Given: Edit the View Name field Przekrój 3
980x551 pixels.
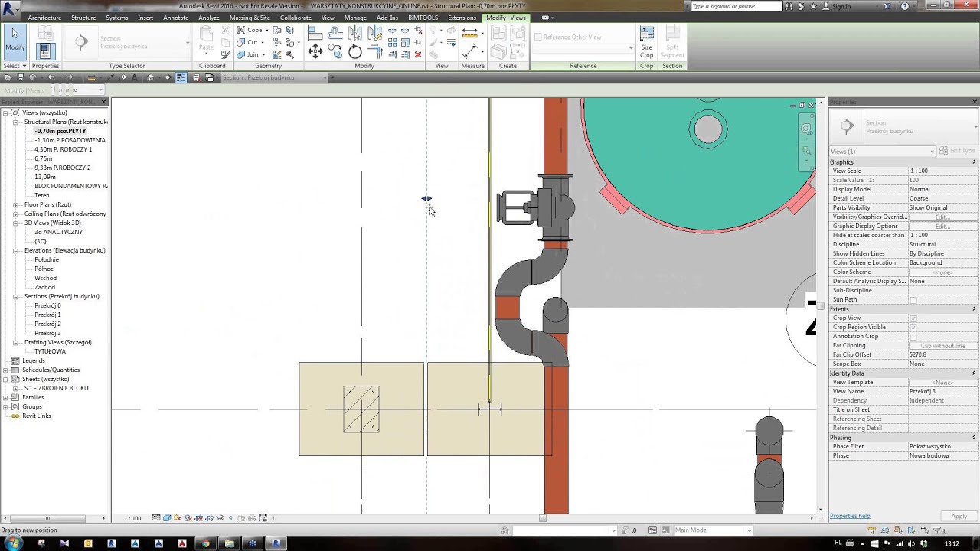Looking at the screenshot, I should pyautogui.click(x=942, y=392).
